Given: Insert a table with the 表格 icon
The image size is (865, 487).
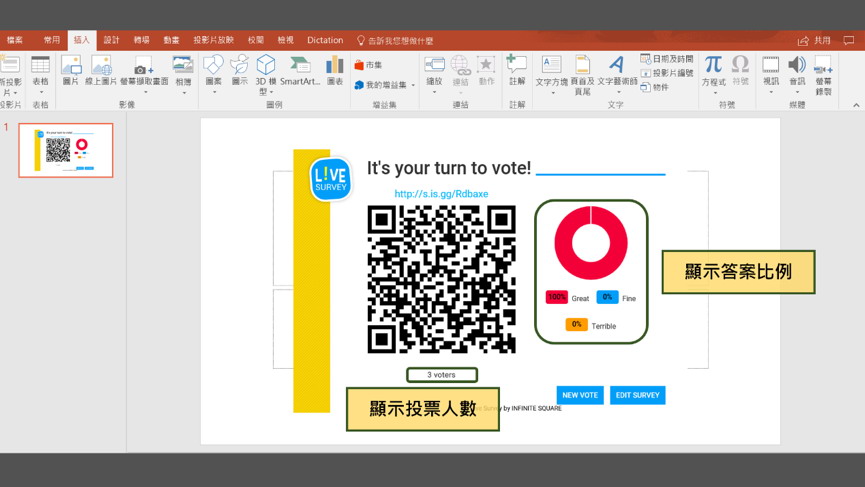Looking at the screenshot, I should click(40, 65).
